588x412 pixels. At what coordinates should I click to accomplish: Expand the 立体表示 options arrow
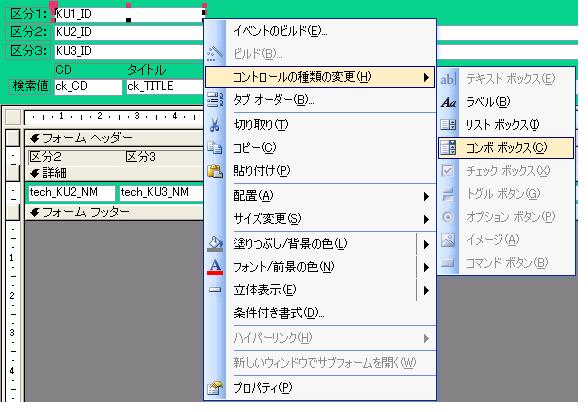(426, 290)
